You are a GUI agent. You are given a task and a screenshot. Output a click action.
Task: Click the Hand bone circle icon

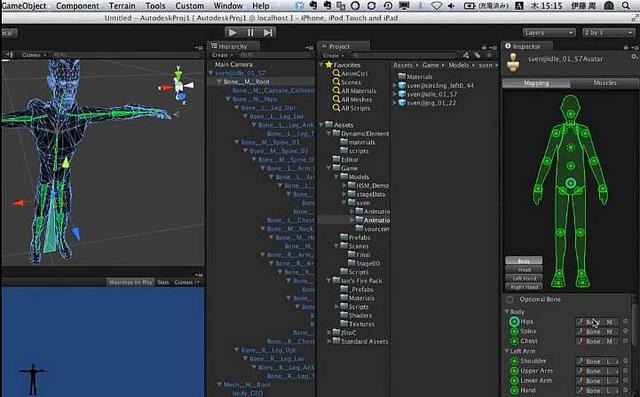coord(514,390)
